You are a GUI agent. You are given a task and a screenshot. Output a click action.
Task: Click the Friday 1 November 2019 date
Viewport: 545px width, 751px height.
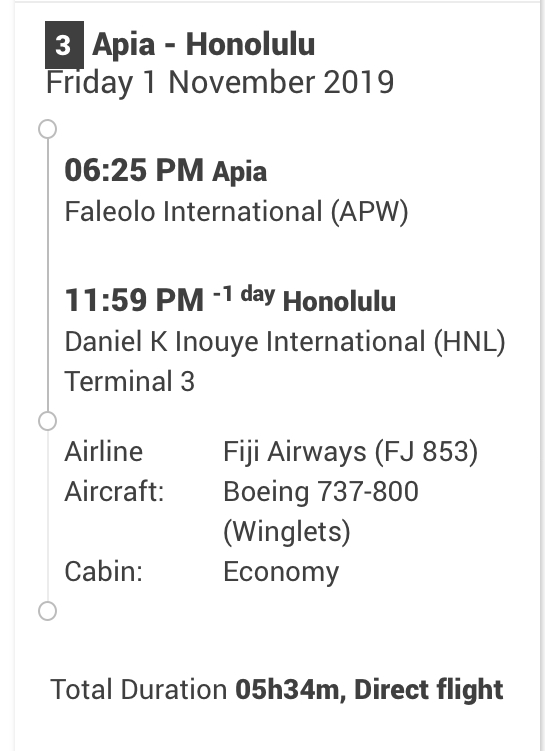220,83
